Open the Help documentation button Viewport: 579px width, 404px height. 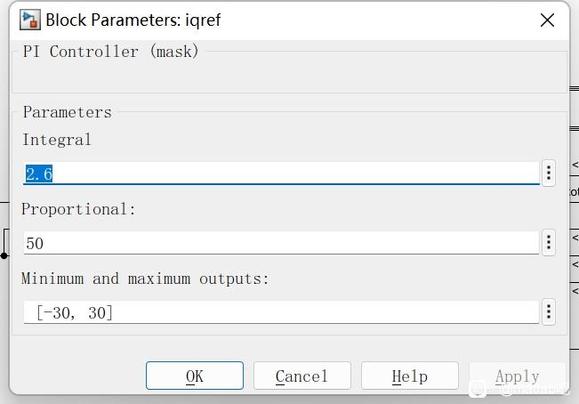coord(410,376)
